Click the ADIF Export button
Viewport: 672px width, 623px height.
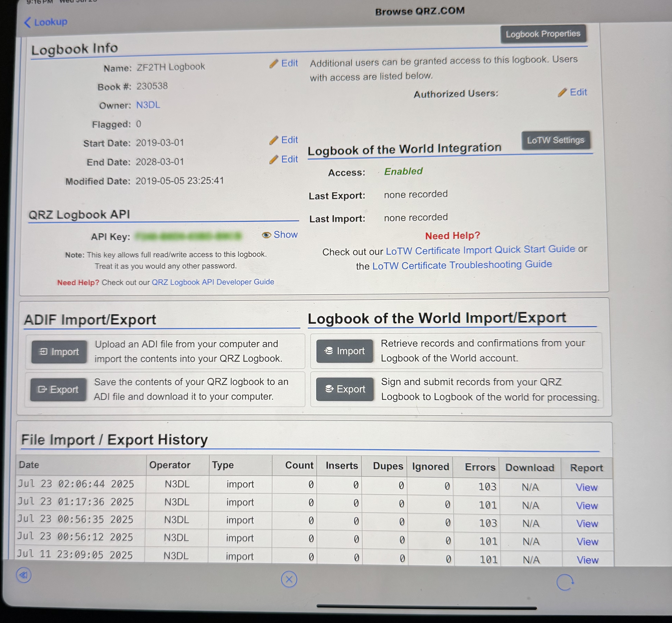coord(58,389)
